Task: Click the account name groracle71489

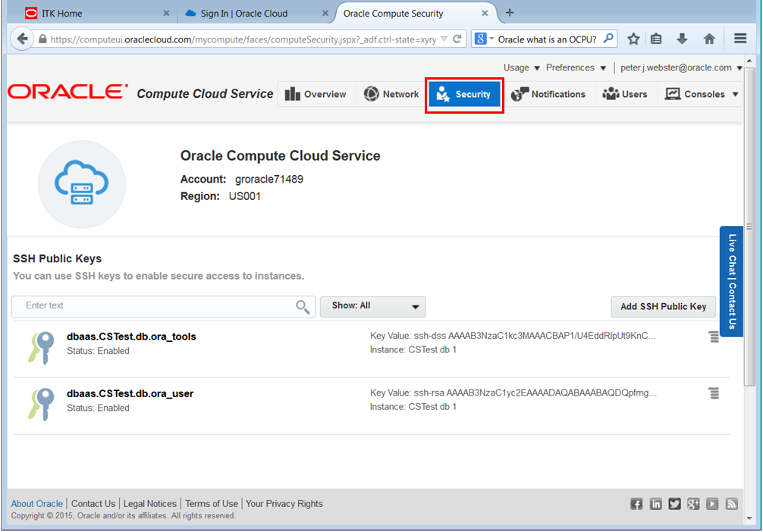Action: (269, 180)
